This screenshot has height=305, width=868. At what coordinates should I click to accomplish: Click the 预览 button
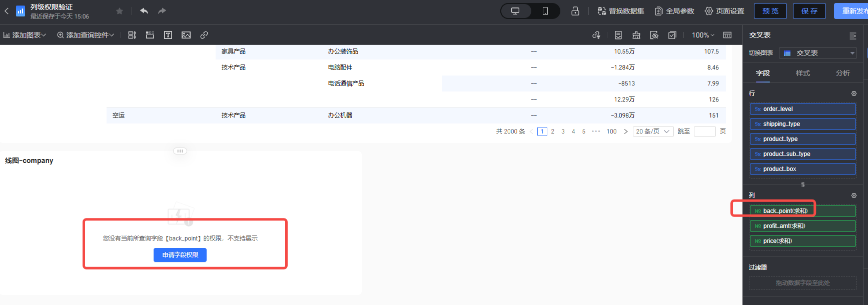tap(770, 11)
